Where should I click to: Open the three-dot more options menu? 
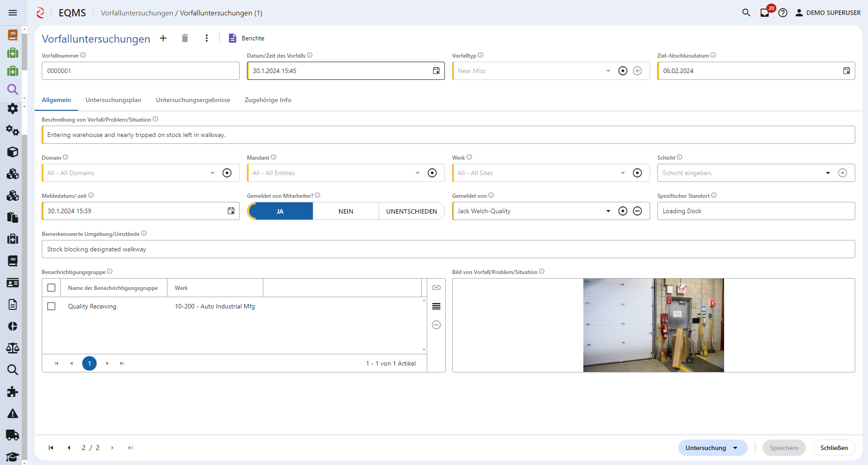click(x=207, y=38)
